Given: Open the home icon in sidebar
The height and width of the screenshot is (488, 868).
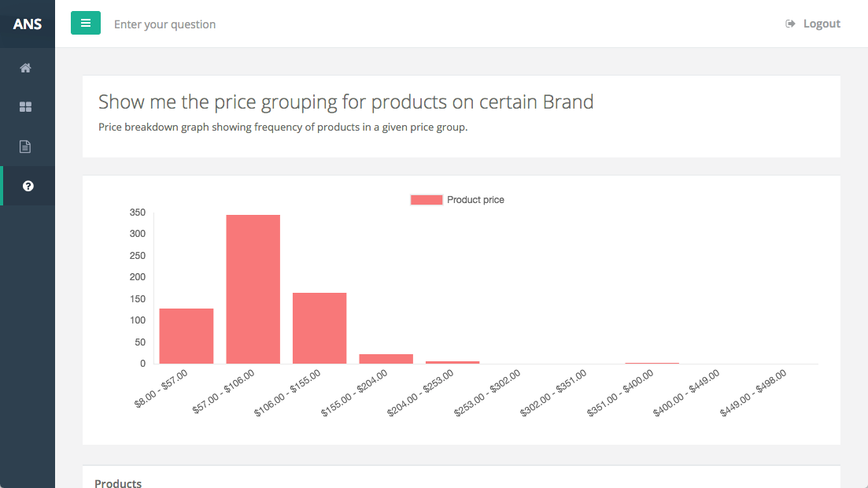Looking at the screenshot, I should 25,68.
